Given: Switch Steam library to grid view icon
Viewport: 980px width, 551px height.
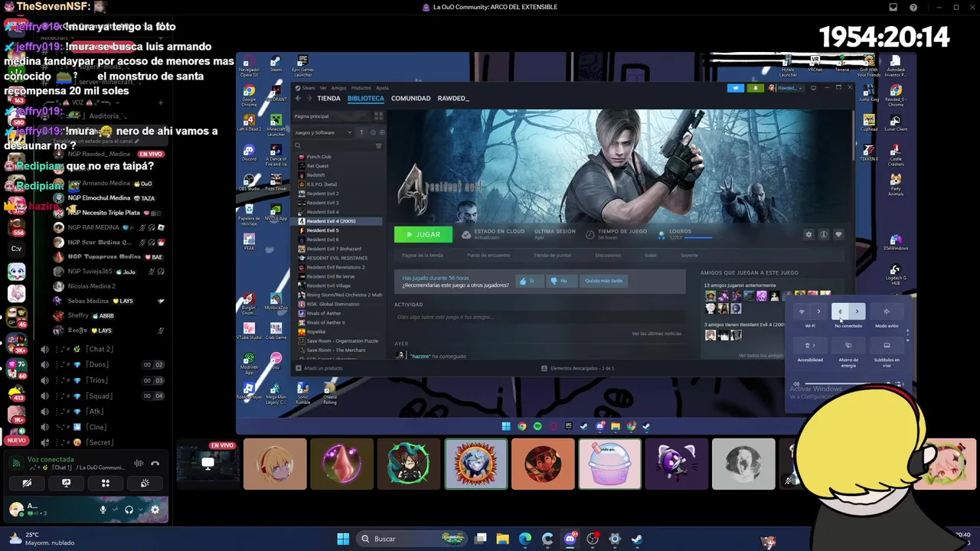Looking at the screenshot, I should 378,116.
